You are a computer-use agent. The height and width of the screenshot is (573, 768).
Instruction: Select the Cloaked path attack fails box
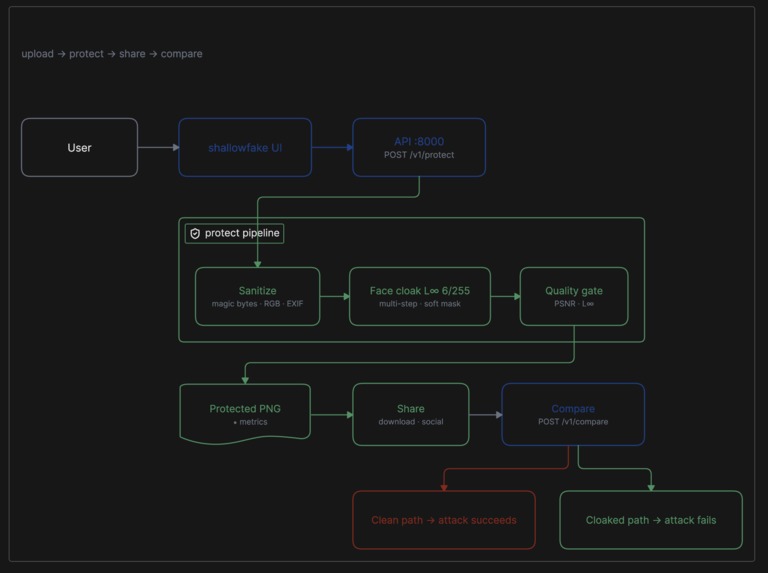(651, 520)
